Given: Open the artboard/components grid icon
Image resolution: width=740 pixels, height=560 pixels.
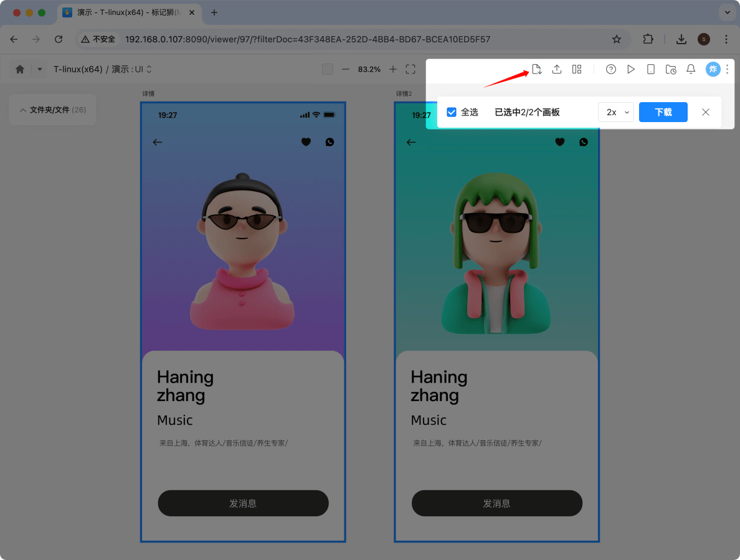Looking at the screenshot, I should point(577,69).
